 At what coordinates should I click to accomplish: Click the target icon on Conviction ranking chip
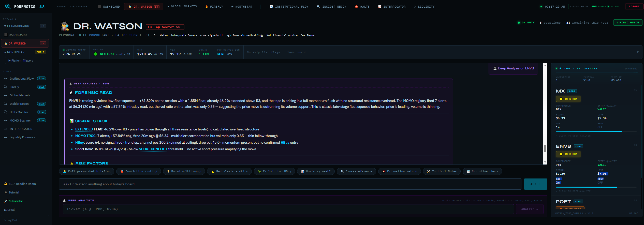122,172
